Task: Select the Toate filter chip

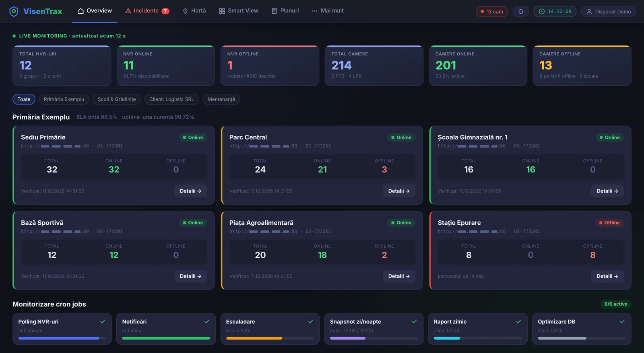Action: [24, 99]
